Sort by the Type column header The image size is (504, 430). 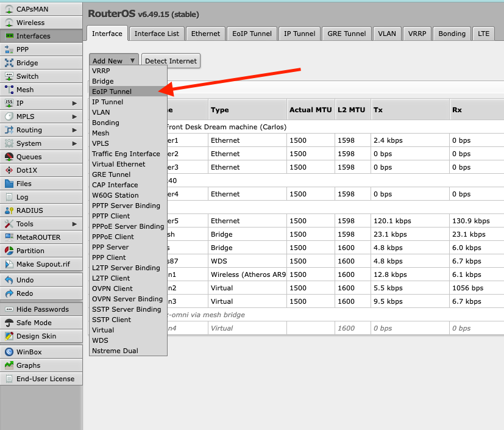click(247, 110)
